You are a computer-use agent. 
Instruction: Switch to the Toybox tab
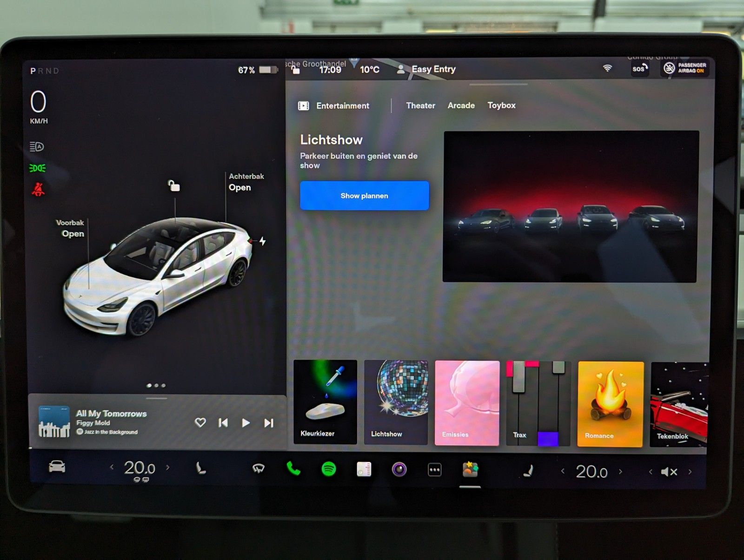[501, 105]
